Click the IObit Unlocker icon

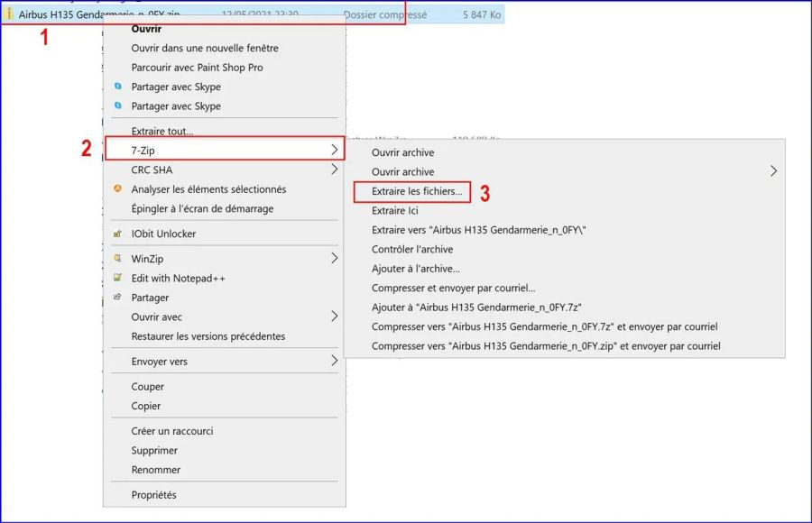tap(117, 234)
